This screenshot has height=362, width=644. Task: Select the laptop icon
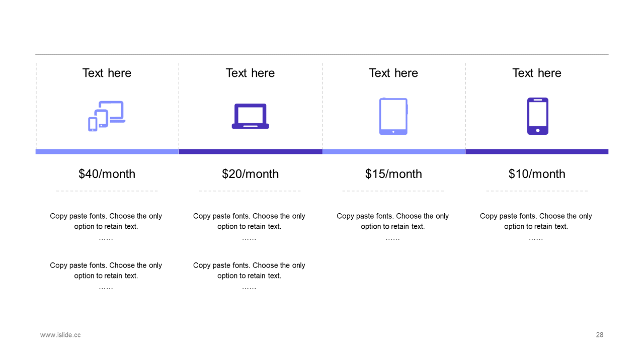pos(250,116)
